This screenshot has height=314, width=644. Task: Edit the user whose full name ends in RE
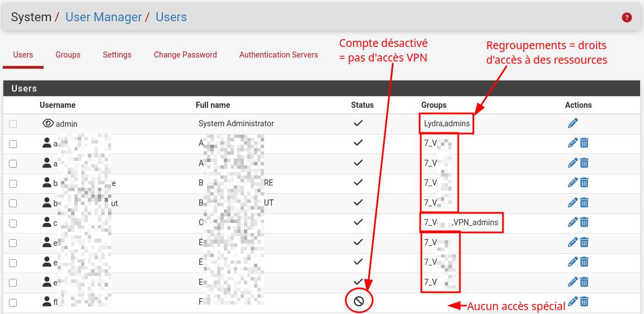(x=573, y=183)
